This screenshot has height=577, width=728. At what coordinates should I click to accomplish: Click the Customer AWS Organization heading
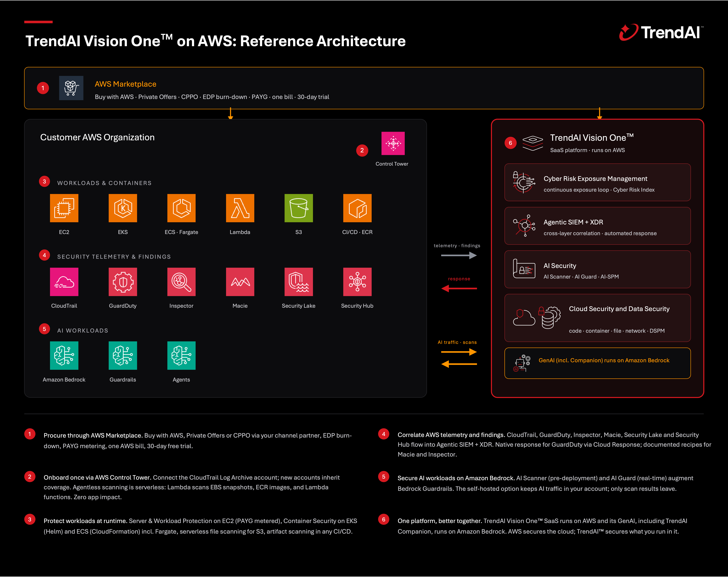pyautogui.click(x=97, y=137)
